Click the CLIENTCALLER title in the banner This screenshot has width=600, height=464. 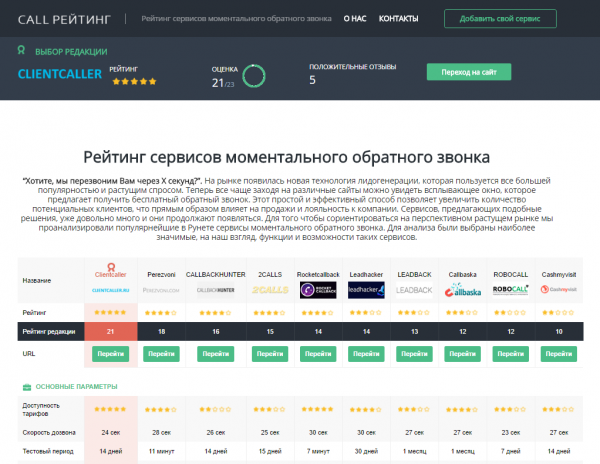[60, 74]
